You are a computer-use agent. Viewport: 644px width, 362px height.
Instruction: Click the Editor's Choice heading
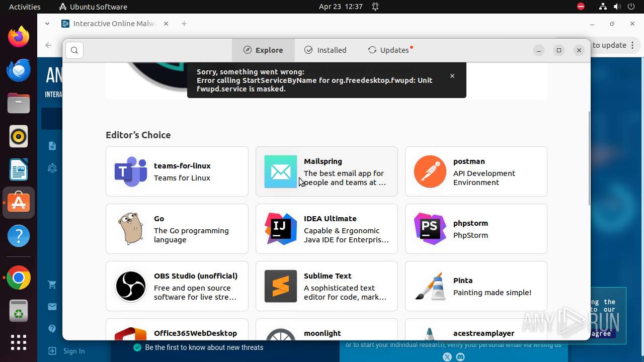(x=138, y=135)
